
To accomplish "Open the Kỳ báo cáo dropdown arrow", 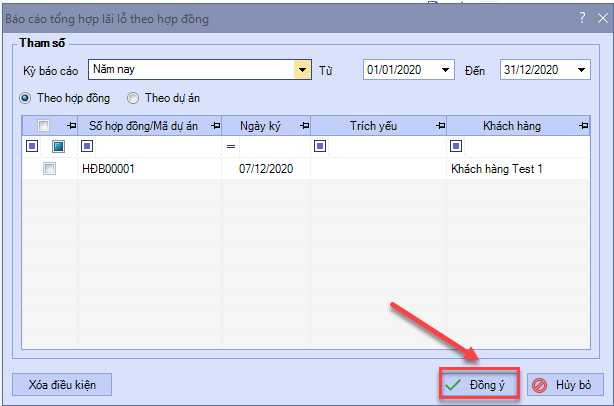I will pyautogui.click(x=302, y=70).
